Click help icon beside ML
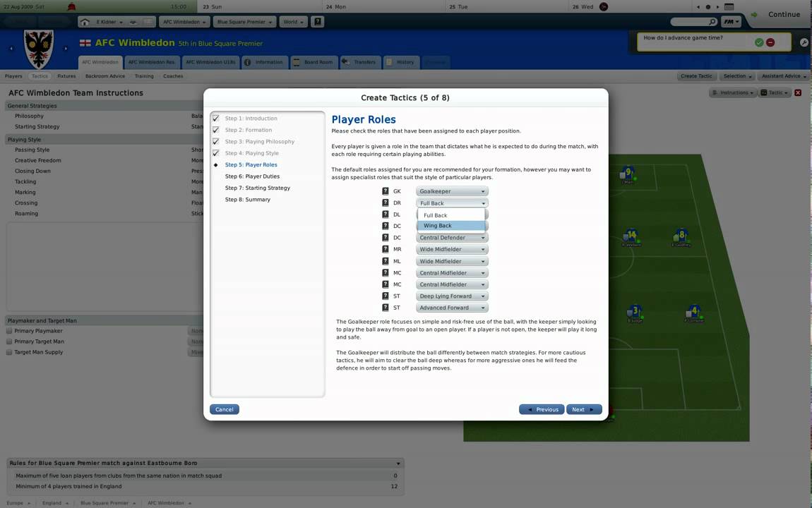The width and height of the screenshot is (812, 508). [386, 261]
